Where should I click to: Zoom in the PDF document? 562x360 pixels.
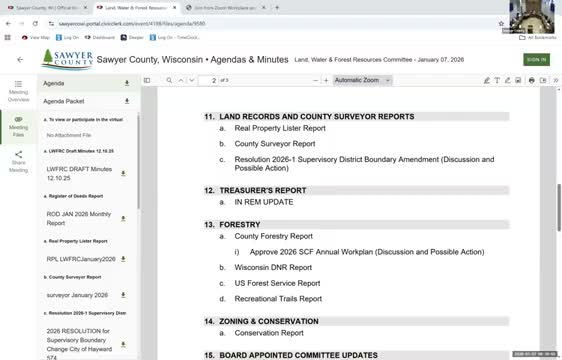pos(326,80)
